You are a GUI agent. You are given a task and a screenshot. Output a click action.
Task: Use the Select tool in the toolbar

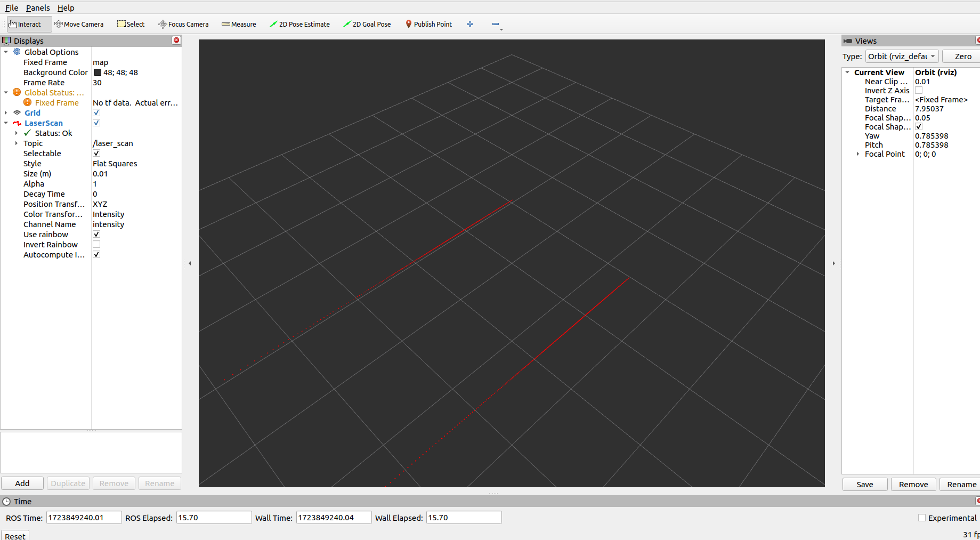point(131,24)
